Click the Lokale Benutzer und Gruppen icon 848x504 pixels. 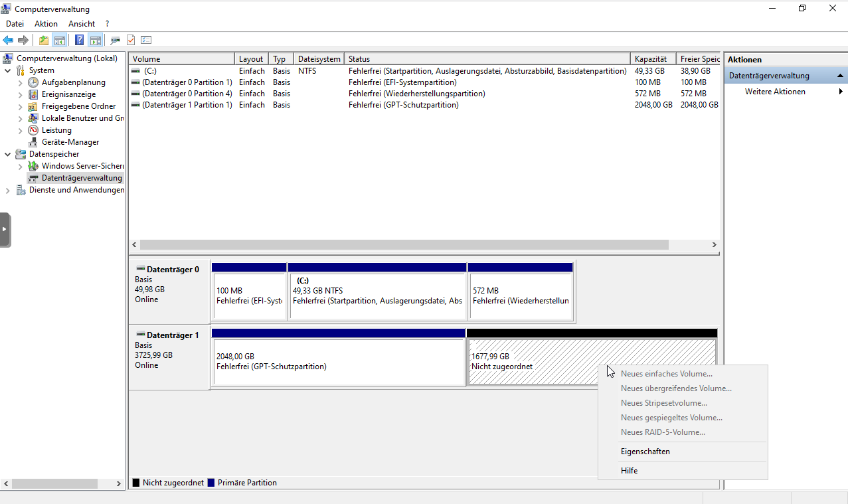coord(33,118)
